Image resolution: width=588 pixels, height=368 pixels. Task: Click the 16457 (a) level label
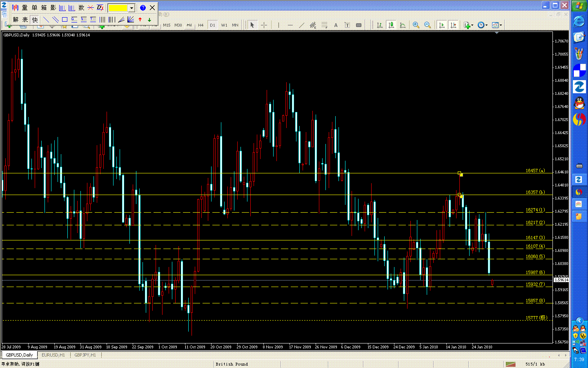[535, 171]
